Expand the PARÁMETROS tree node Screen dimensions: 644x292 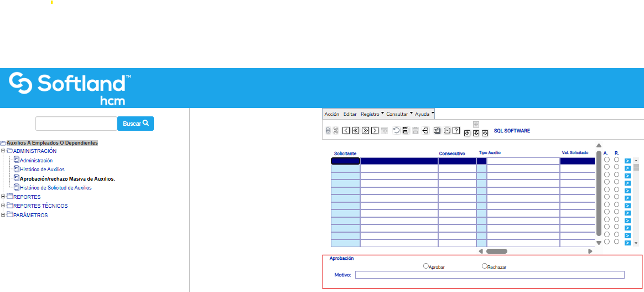pyautogui.click(x=3, y=215)
